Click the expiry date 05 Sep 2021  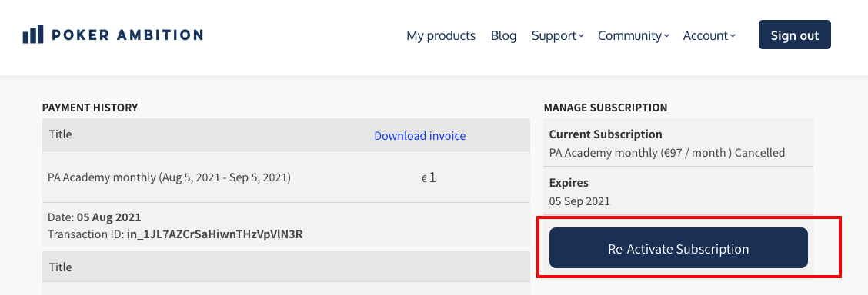(x=579, y=201)
